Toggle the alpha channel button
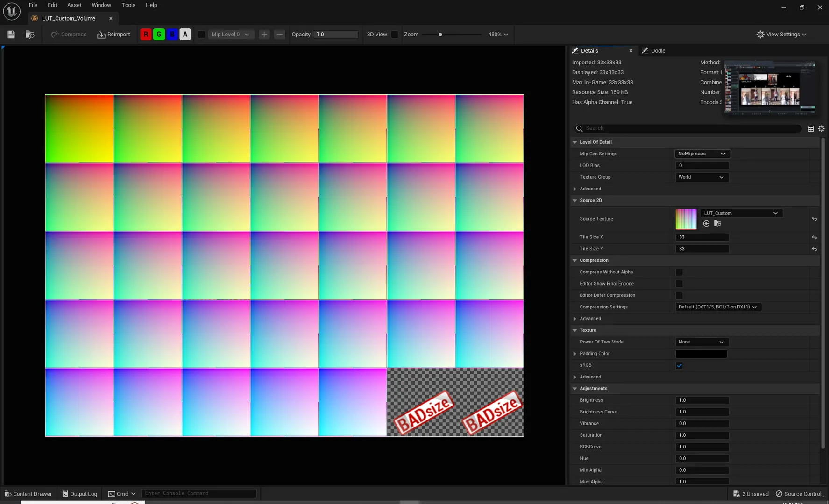 coord(185,35)
